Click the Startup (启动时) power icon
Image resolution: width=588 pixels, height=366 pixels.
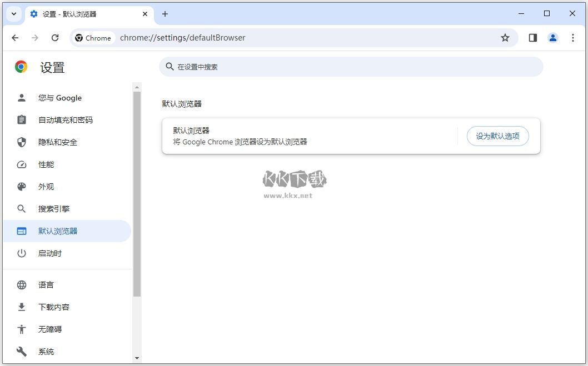pyautogui.click(x=21, y=253)
